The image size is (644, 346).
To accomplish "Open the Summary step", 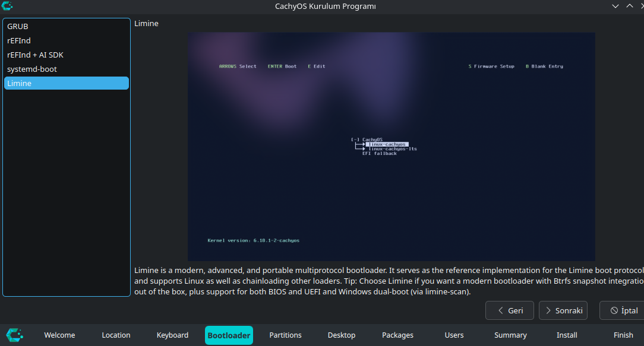I will pyautogui.click(x=510, y=335).
